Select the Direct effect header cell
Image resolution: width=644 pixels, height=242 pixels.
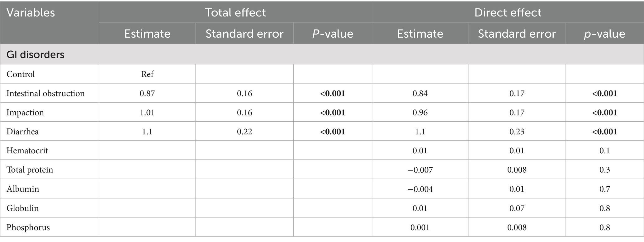508,13
